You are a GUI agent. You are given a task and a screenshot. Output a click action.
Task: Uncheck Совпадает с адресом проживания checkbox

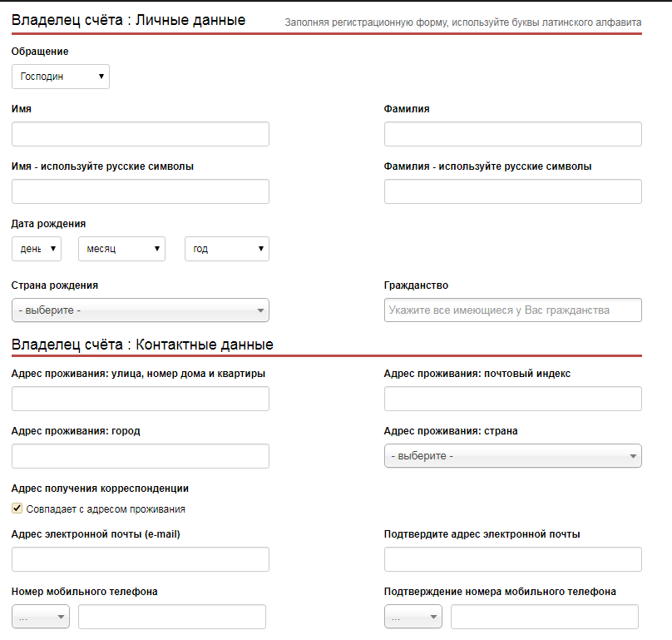(x=17, y=509)
